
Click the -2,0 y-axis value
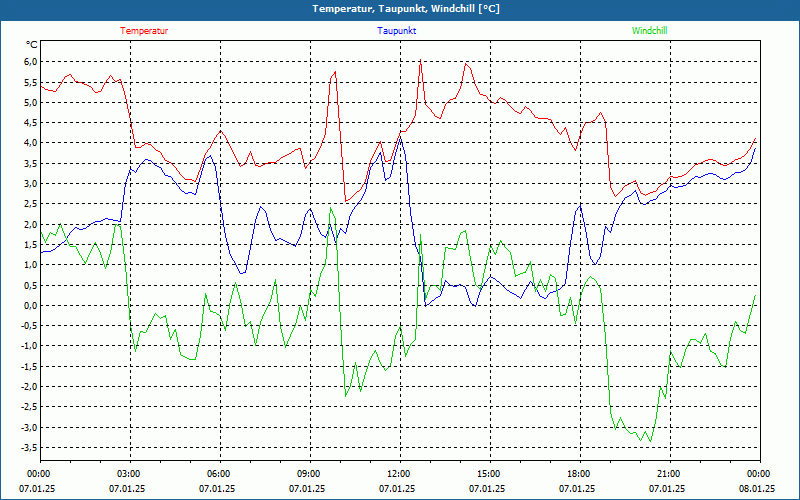[x=29, y=387]
